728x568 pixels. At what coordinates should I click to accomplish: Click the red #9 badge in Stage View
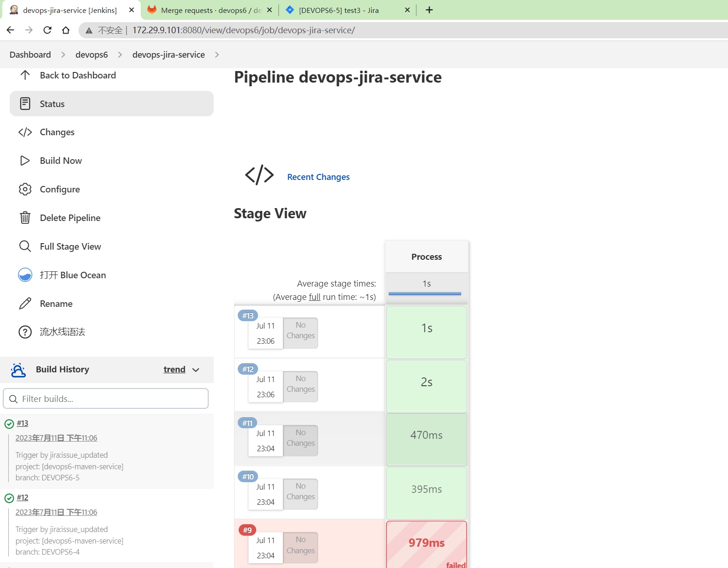[x=247, y=530]
